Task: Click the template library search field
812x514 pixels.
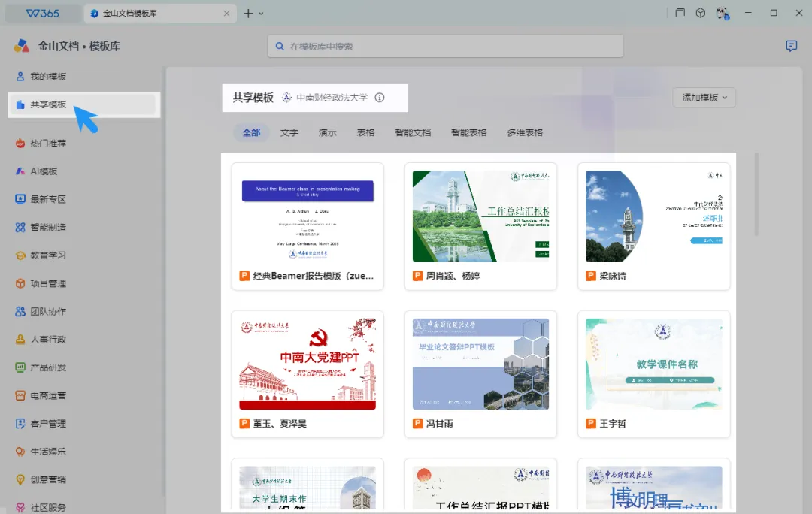Action: [x=445, y=46]
